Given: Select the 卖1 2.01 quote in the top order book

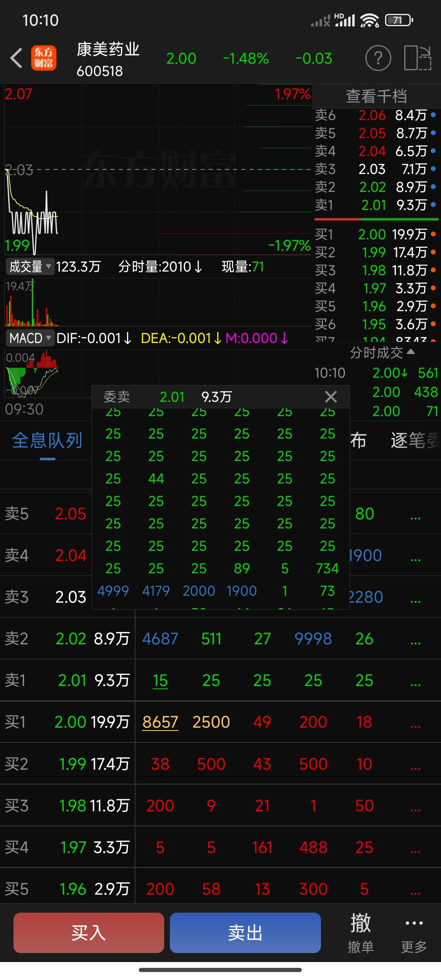Looking at the screenshot, I should [x=376, y=205].
